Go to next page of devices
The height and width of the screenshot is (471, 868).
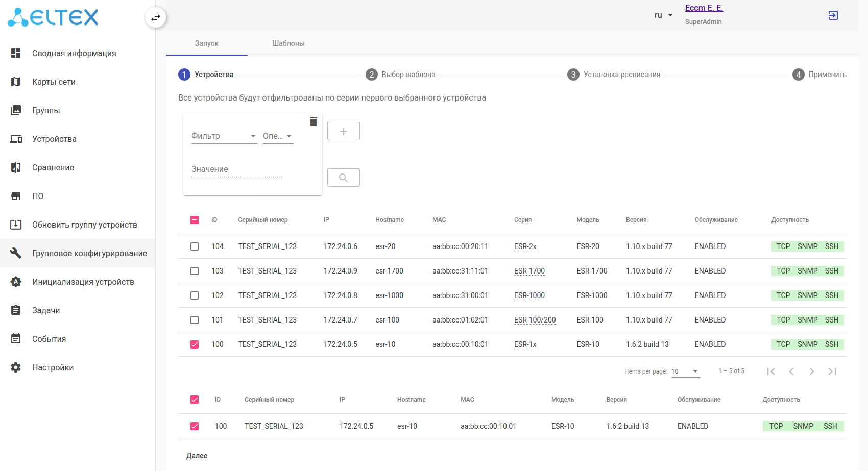pos(811,371)
